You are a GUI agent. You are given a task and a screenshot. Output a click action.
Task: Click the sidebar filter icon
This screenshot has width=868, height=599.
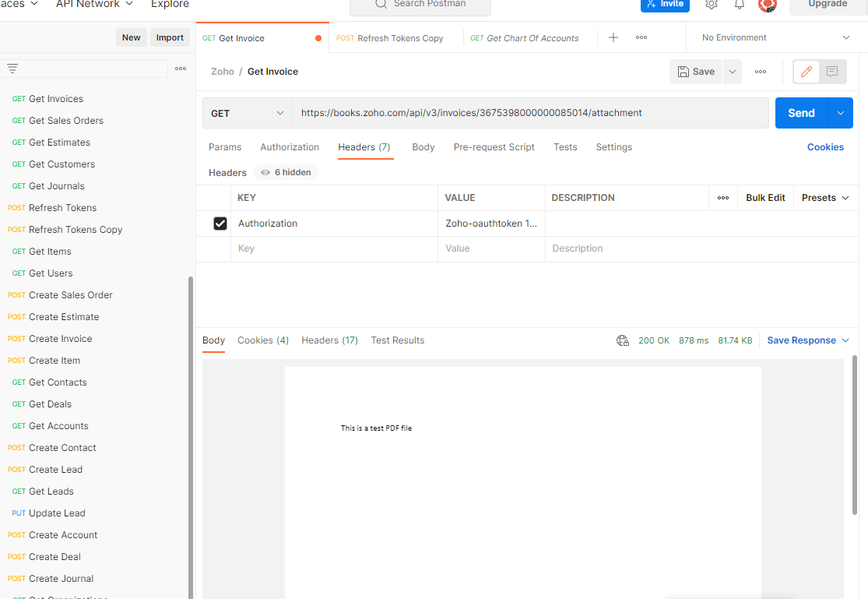(12, 68)
